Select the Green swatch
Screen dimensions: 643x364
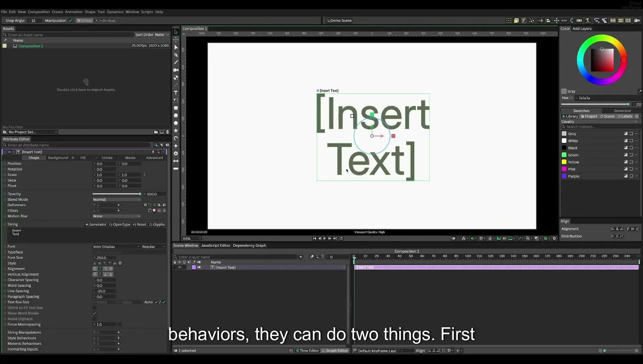tap(573, 155)
